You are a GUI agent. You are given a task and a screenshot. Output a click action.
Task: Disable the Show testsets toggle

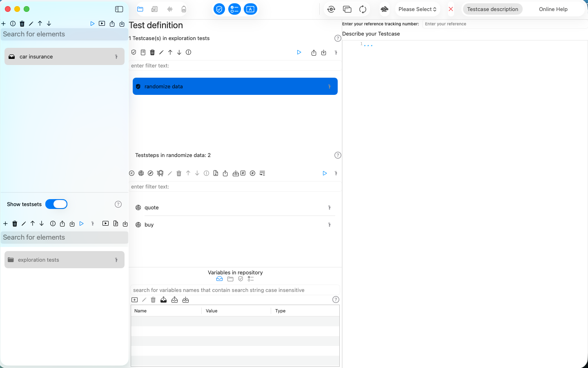coord(56,204)
